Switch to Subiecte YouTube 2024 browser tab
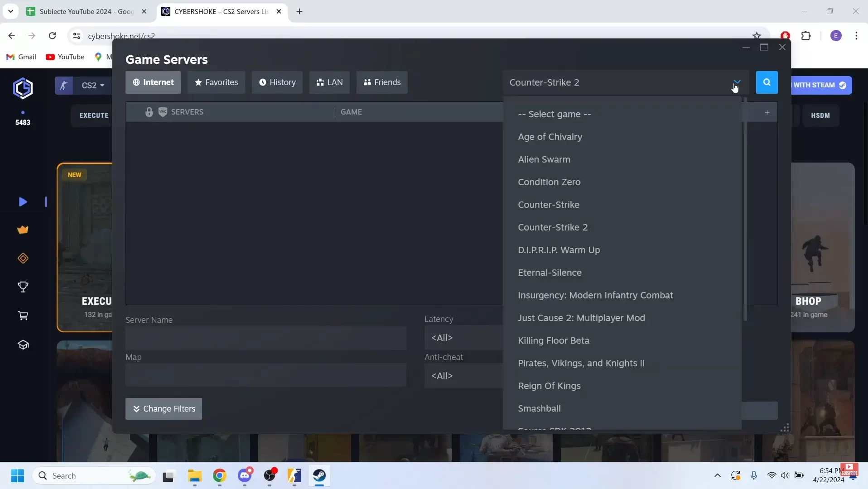The width and height of the screenshot is (868, 489). click(x=87, y=11)
